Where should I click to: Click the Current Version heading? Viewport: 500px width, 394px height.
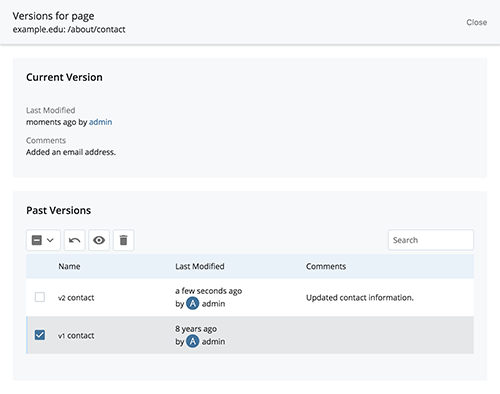click(64, 77)
